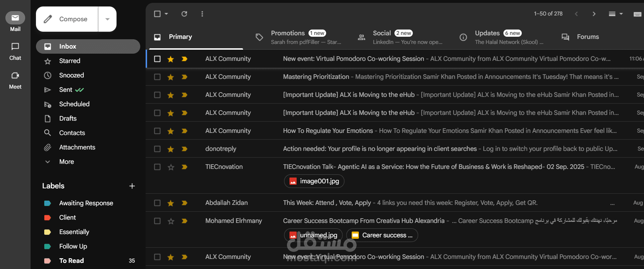Open the Mastering Prioritization email
The width and height of the screenshot is (644, 269).
point(395,77)
